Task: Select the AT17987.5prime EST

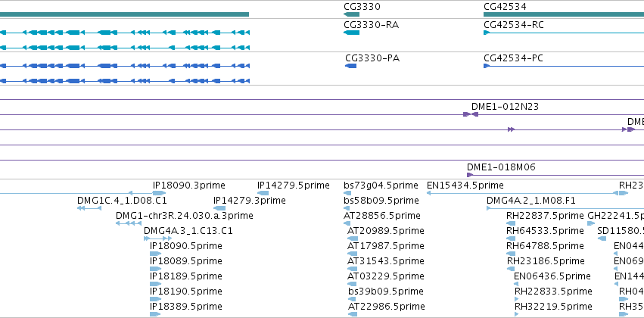Action: click(353, 254)
